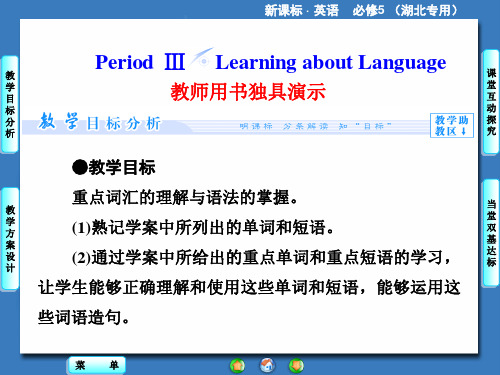
Task: Switch to the 课堂互动探究 side tab
Action: click(491, 102)
